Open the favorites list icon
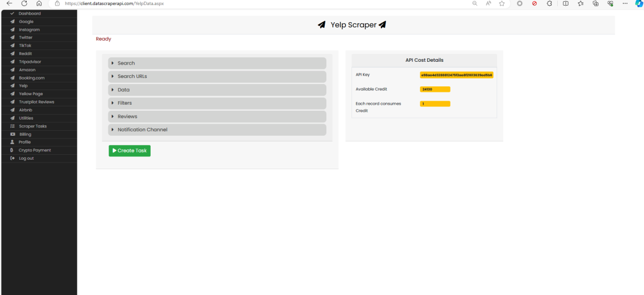The image size is (644, 295). [581, 3]
